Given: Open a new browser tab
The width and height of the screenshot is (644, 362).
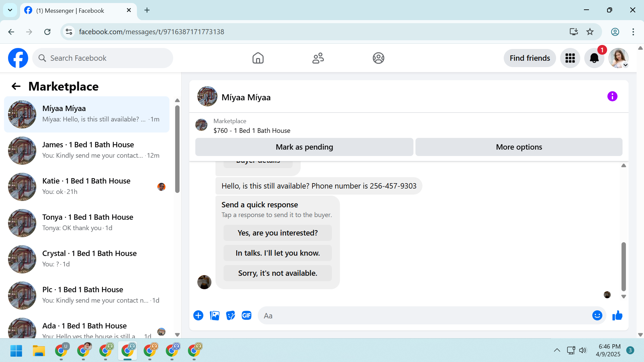Looking at the screenshot, I should (x=147, y=10).
